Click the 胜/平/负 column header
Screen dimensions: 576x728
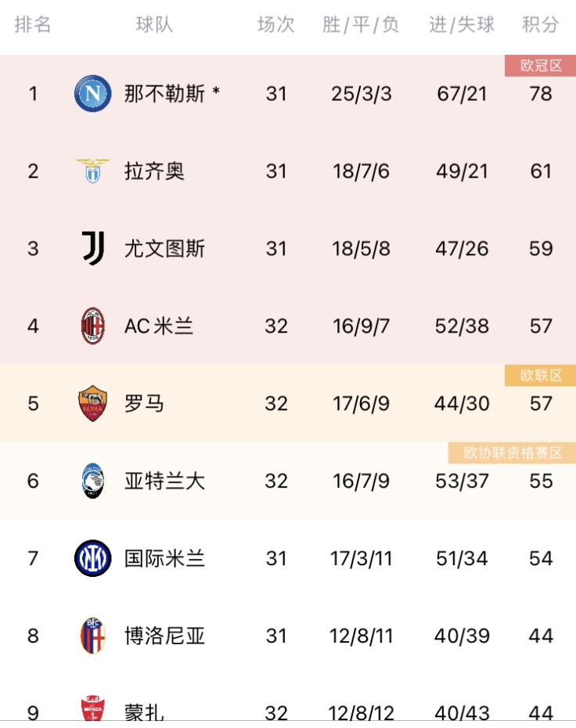[x=361, y=24]
